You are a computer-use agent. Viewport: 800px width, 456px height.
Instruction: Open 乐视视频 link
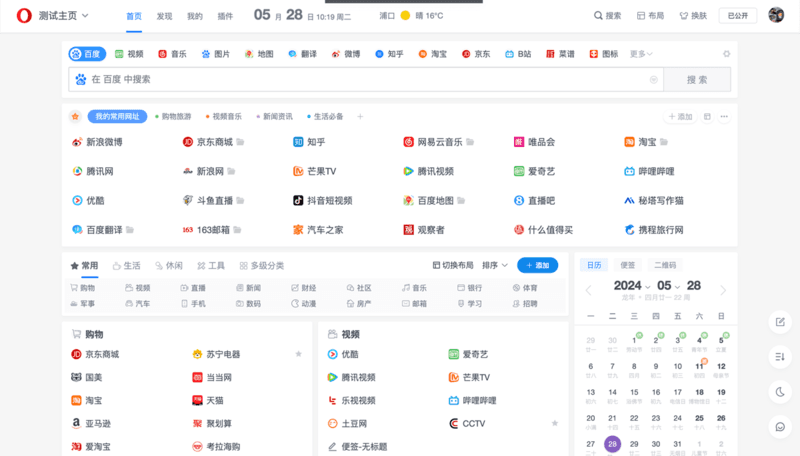coord(352,400)
